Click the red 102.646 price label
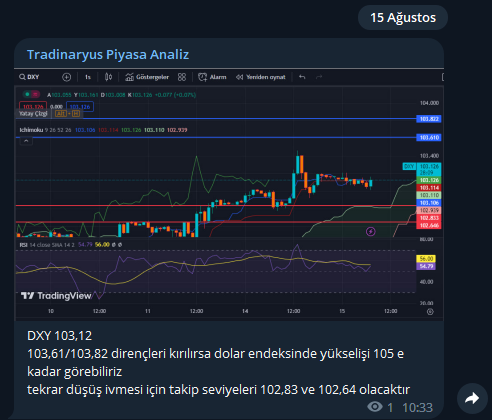 (429, 225)
